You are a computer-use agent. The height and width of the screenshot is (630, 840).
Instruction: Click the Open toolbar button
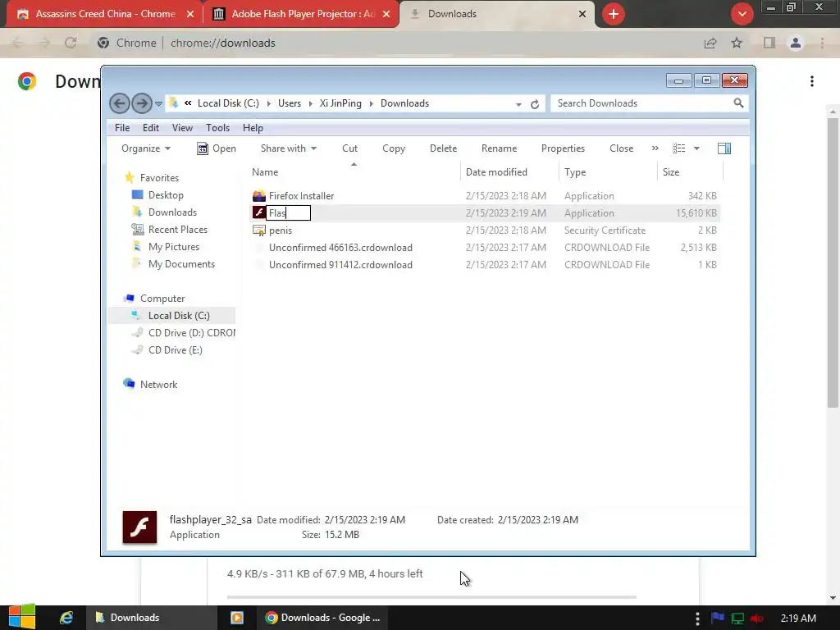click(217, 148)
